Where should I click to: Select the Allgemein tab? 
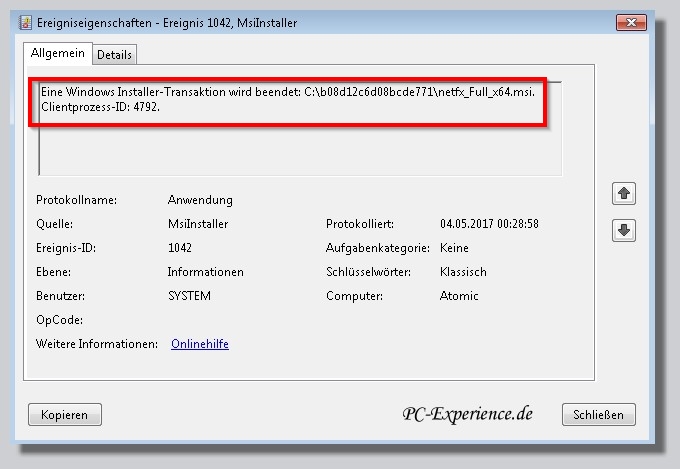(x=57, y=54)
